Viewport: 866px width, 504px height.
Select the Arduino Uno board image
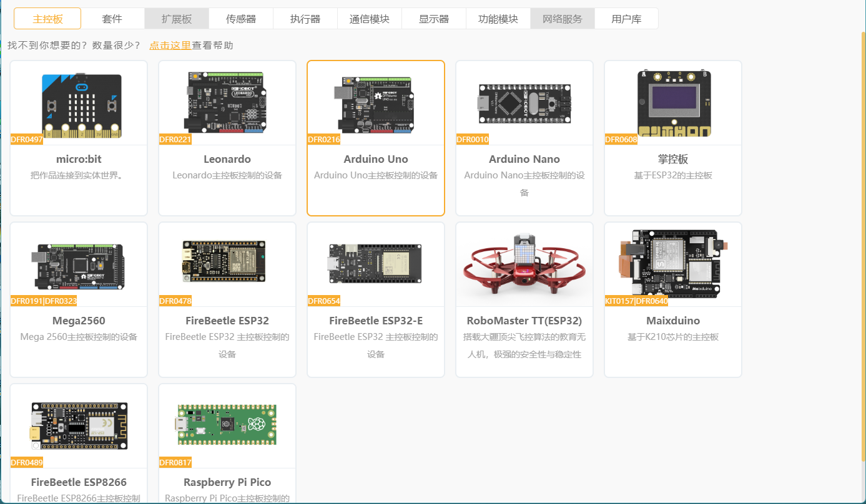pos(376,102)
